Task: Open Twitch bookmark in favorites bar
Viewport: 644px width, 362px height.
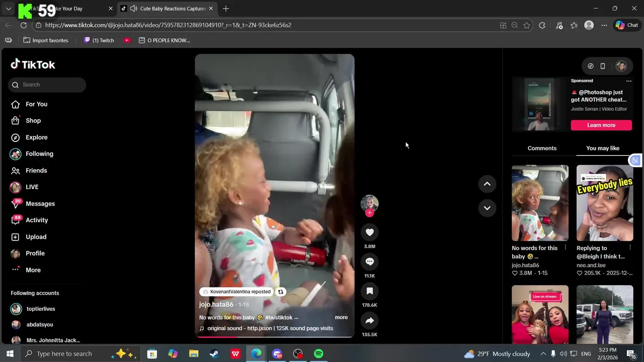Action: point(99,40)
